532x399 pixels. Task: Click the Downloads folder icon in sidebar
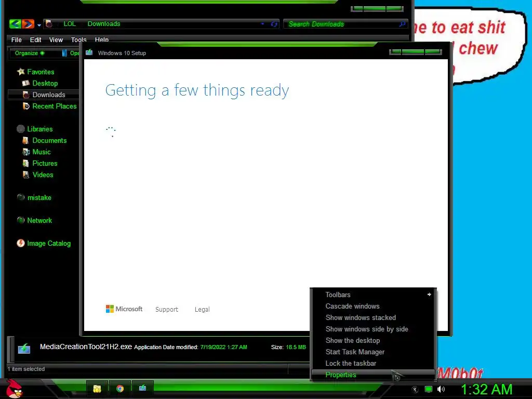[x=26, y=95]
